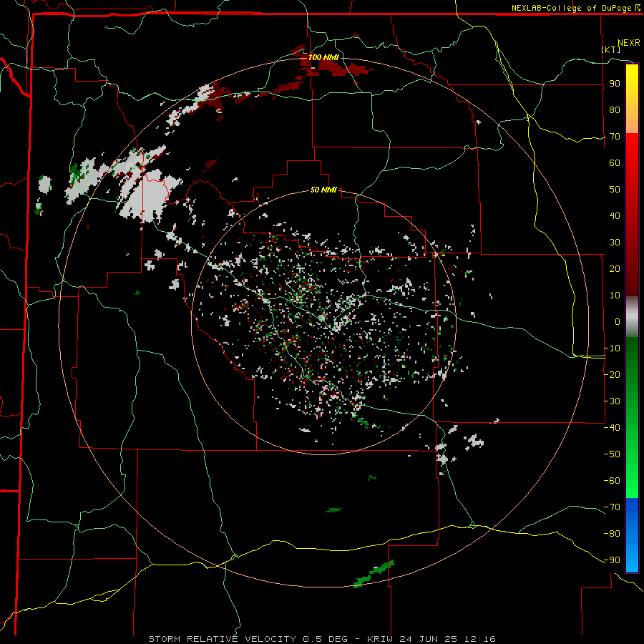Click the 0 value on the velocity scale

click(x=618, y=321)
